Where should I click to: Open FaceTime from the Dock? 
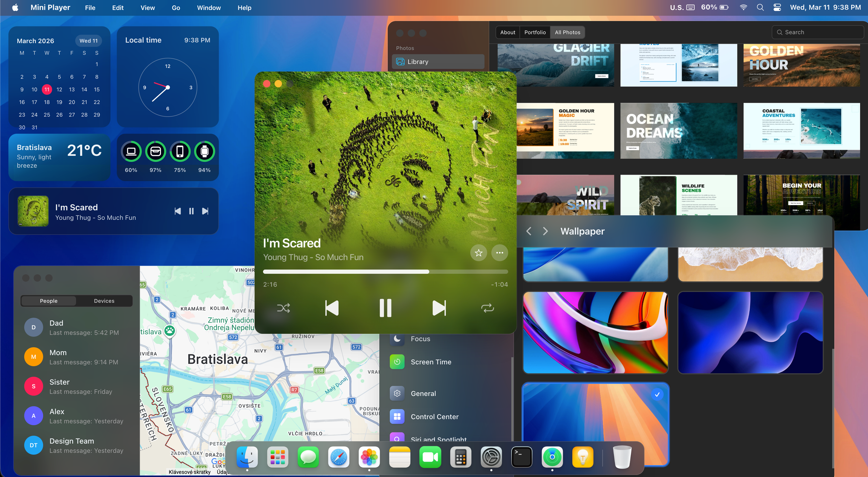click(x=430, y=457)
